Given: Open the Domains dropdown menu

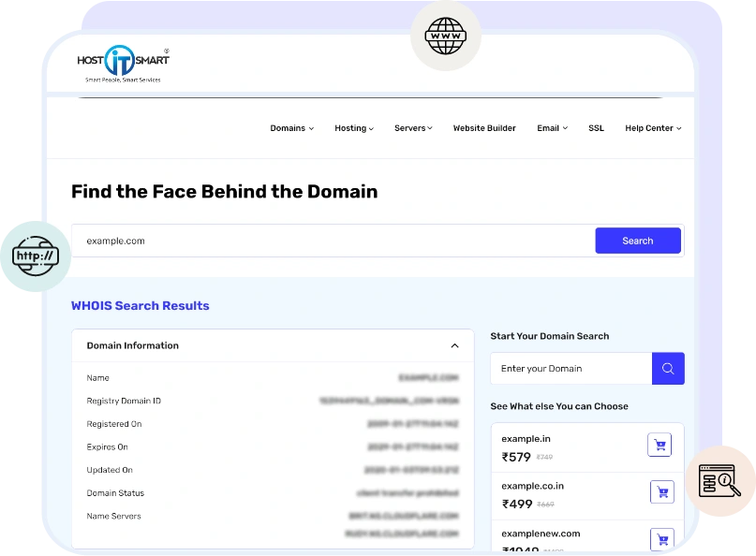Looking at the screenshot, I should (x=291, y=128).
